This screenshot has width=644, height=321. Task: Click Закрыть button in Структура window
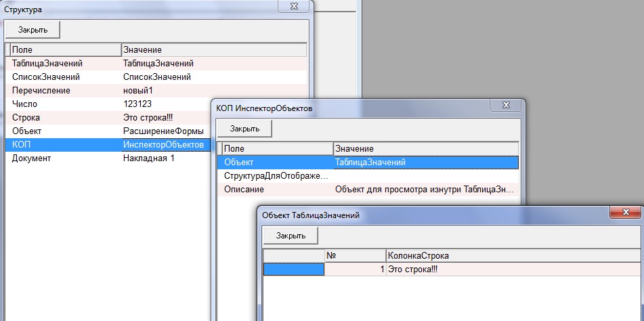coord(32,30)
